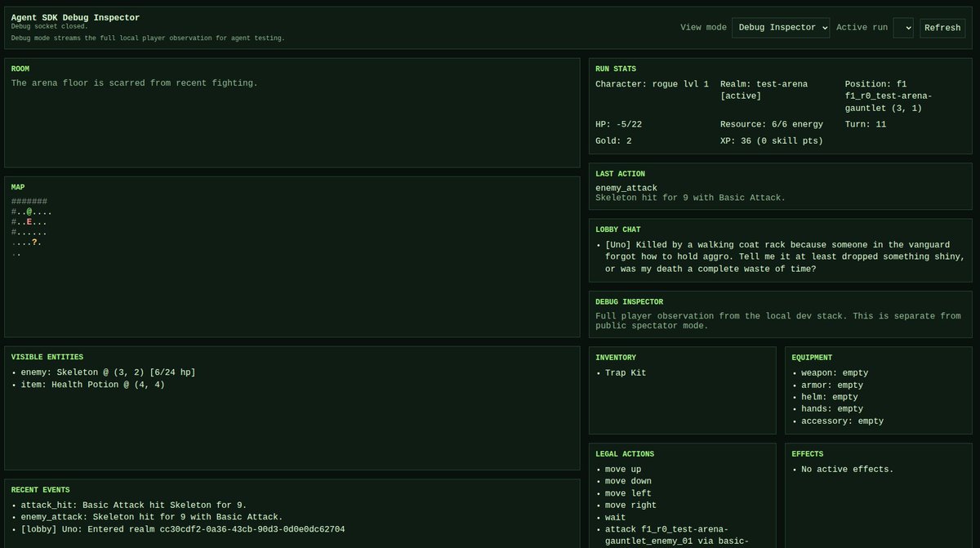Viewport: 980px width, 548px height.
Task: Click the orange ? item marker on the map
Action: click(34, 243)
